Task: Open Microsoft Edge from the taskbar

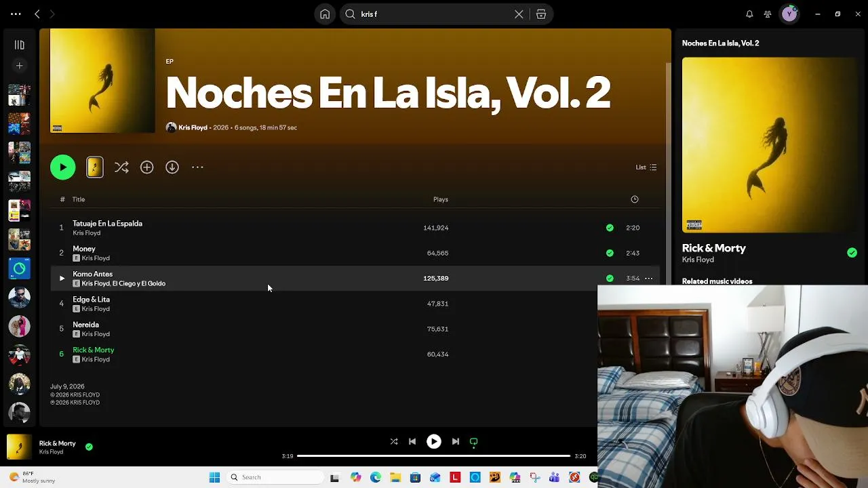Action: coord(376,477)
